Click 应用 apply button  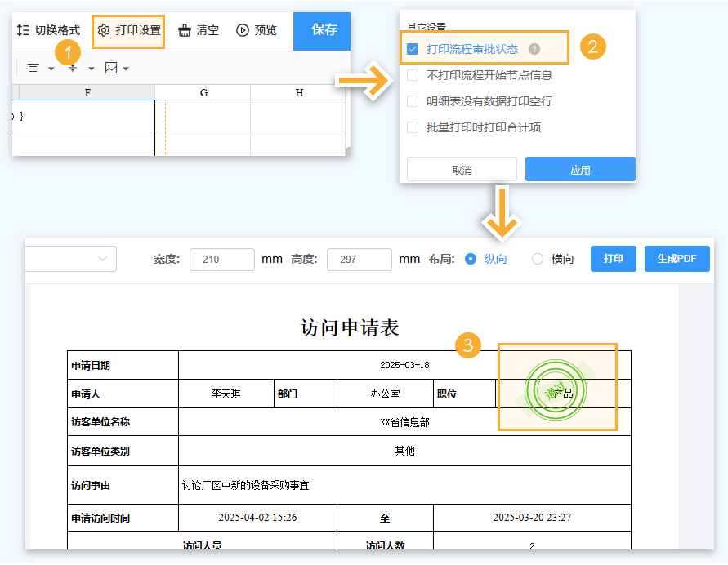pos(580,170)
